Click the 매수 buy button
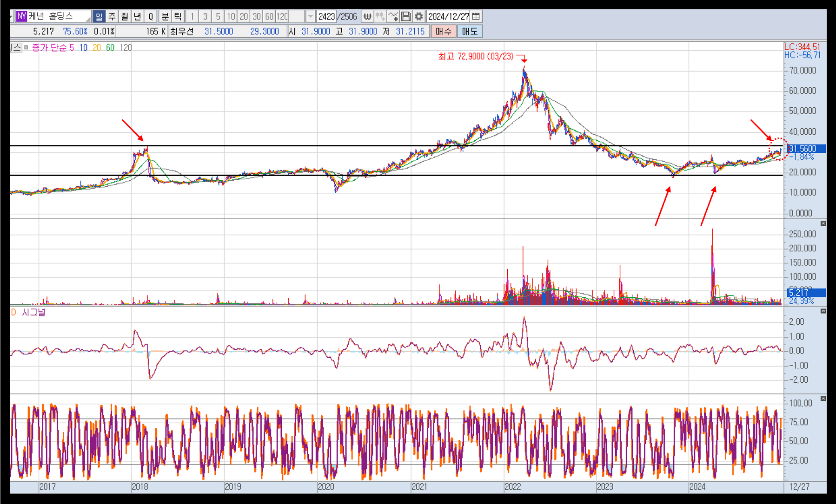The height and width of the screenshot is (504, 836). pos(444,32)
